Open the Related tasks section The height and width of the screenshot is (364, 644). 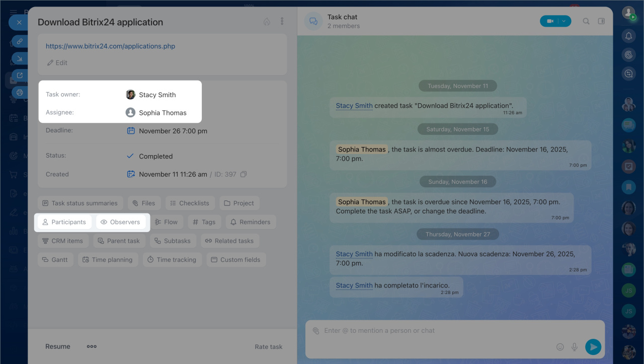tap(230, 241)
